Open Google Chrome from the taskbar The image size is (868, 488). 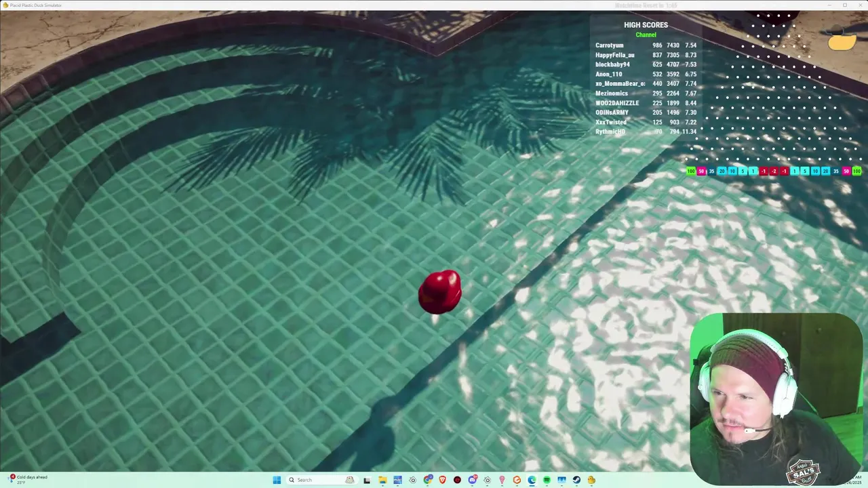(x=428, y=480)
